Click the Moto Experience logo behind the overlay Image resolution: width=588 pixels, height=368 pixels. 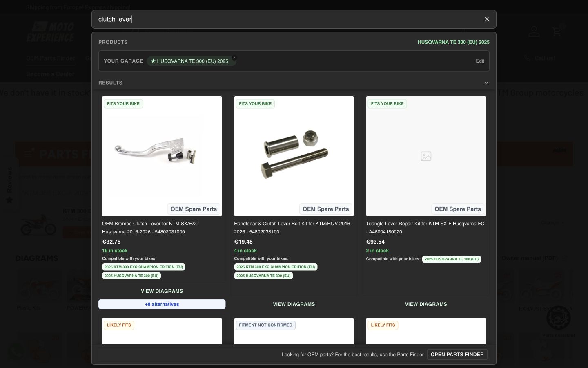click(51, 32)
